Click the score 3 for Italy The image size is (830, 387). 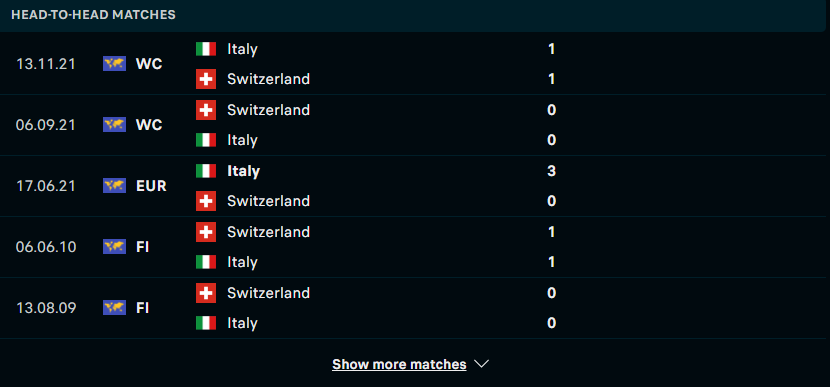tap(552, 171)
